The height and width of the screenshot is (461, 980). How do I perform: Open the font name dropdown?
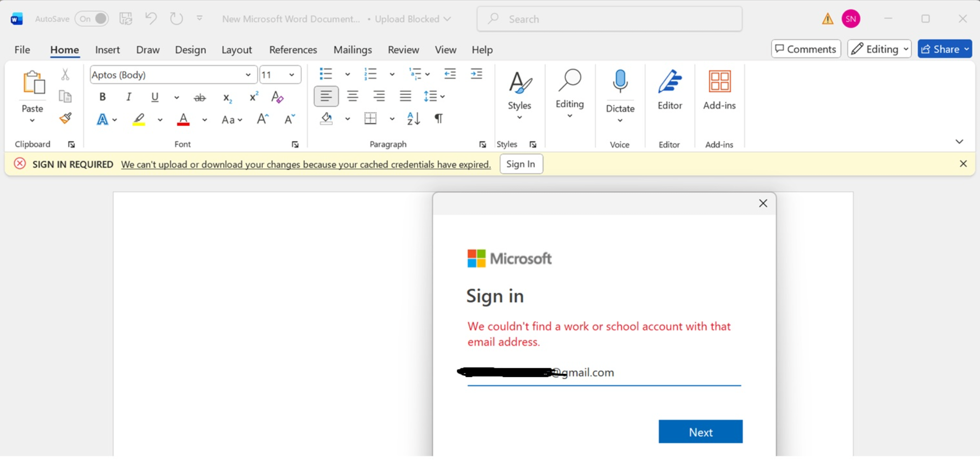248,75
